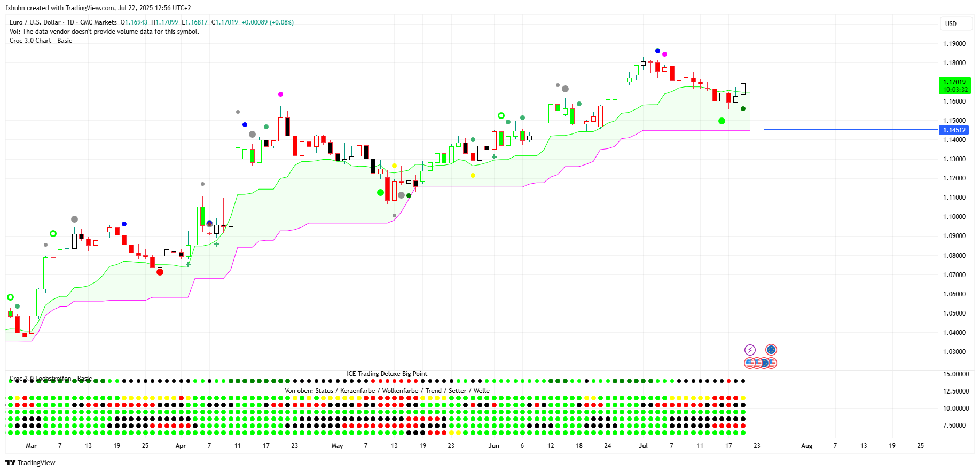Click the green hollow circle in early June
This screenshot has width=980, height=472.
click(501, 115)
